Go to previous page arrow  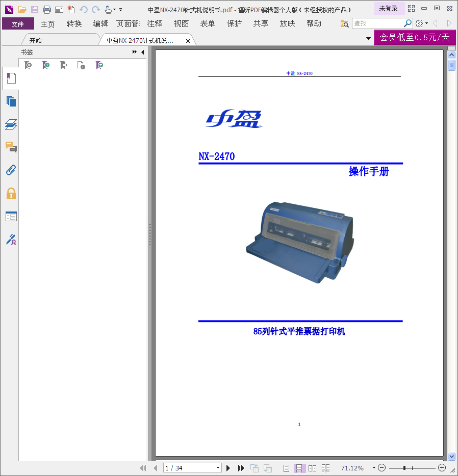156,468
